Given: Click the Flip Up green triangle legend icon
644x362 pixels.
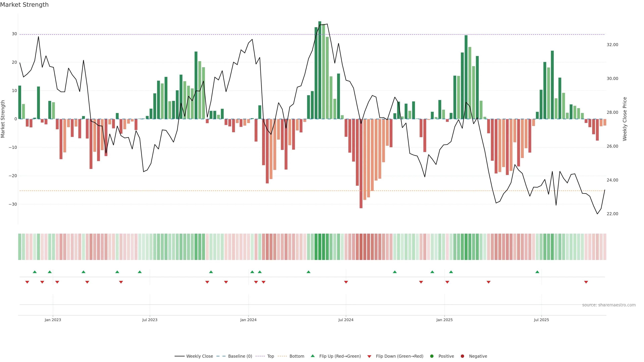Looking at the screenshot, I should pyautogui.click(x=312, y=356).
